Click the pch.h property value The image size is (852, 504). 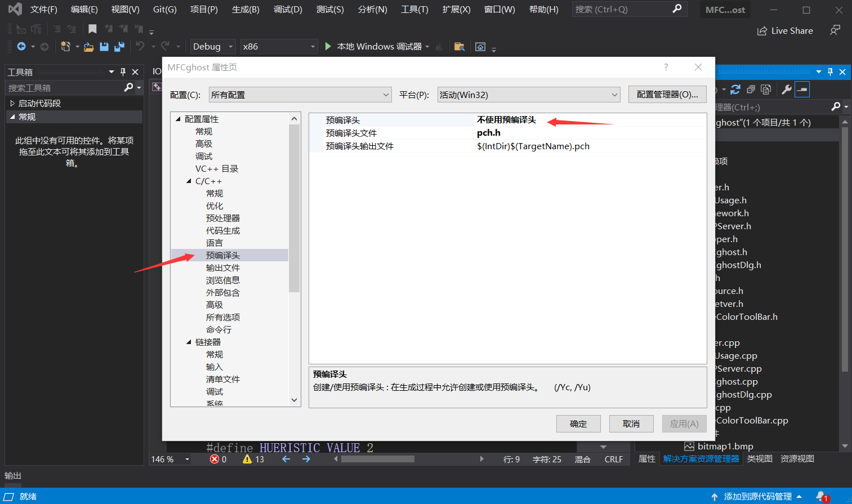(x=489, y=133)
